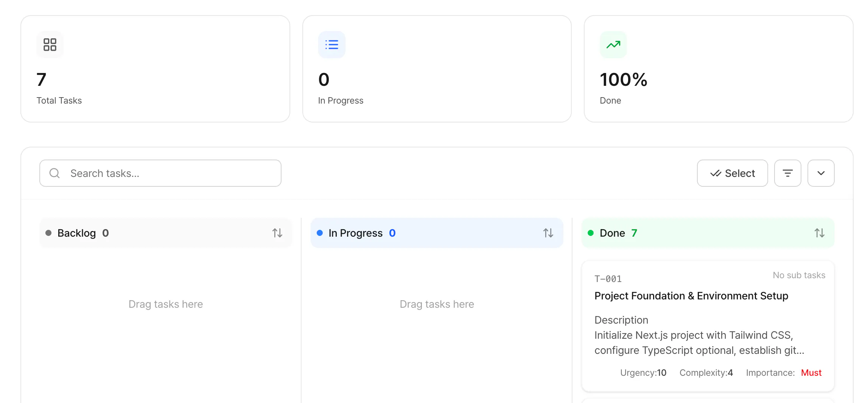
Task: Click the Must importance label
Action: (x=811, y=373)
